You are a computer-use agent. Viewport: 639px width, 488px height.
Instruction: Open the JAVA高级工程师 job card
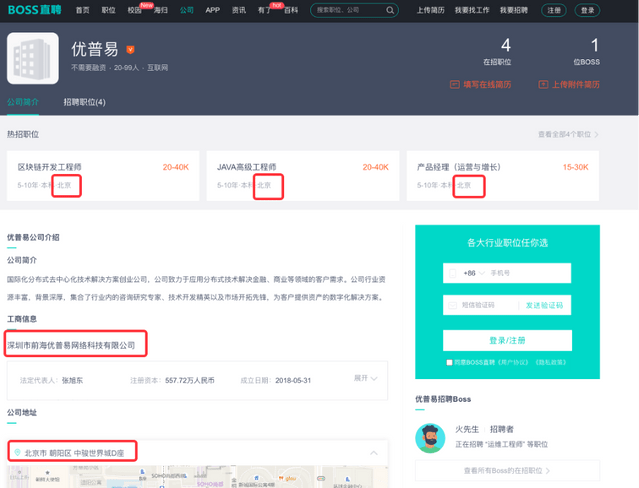[303, 176]
